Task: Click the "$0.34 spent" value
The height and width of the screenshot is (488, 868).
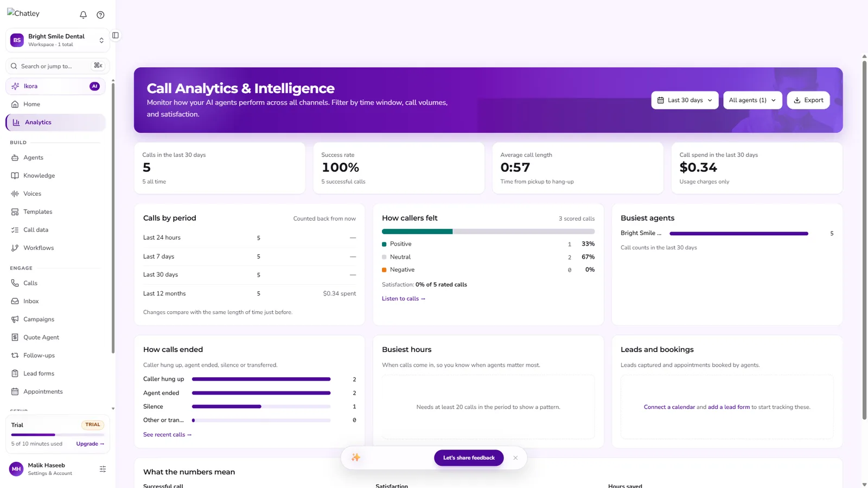Action: [x=340, y=294]
